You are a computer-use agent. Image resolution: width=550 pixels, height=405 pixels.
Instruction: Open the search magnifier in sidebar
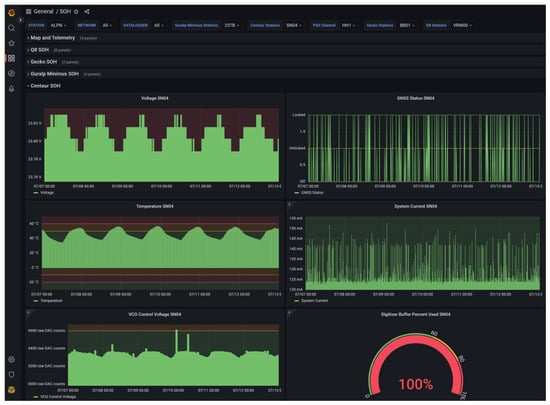(11, 28)
